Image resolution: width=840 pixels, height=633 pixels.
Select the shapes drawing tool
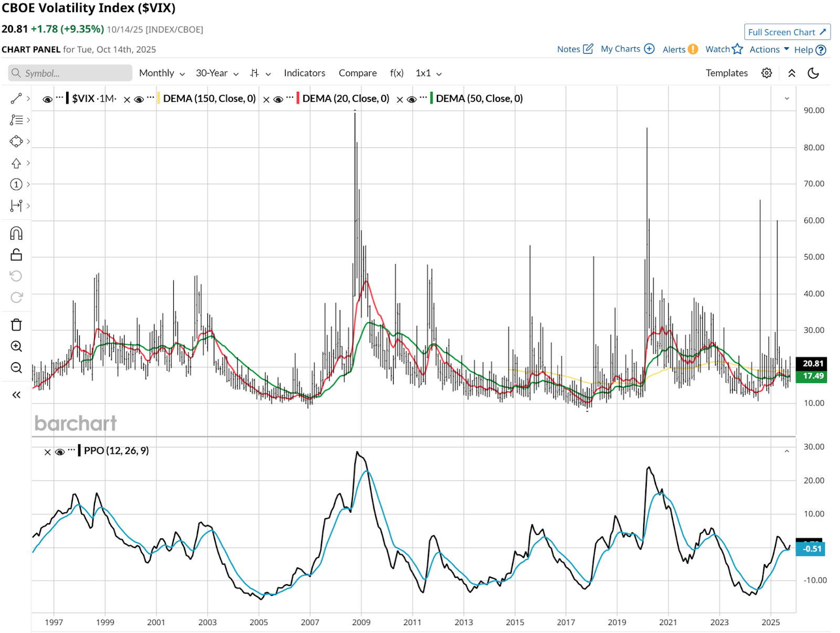[16, 142]
